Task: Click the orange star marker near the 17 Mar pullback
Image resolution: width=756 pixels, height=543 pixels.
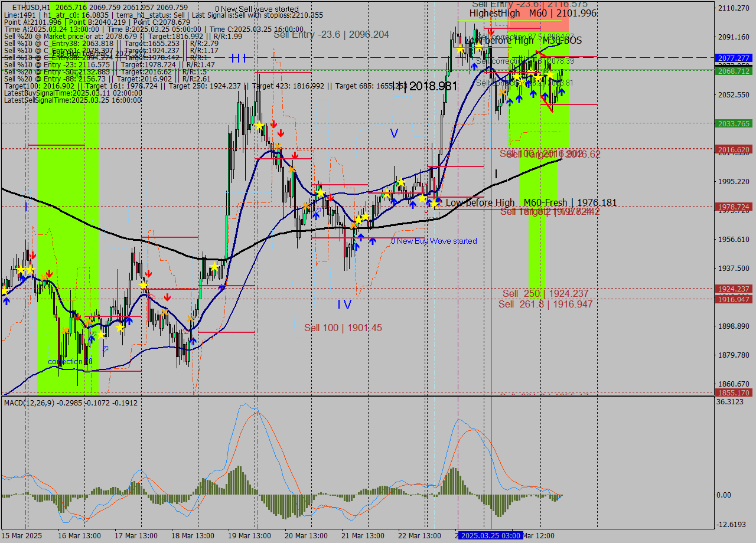Action: coord(165,312)
